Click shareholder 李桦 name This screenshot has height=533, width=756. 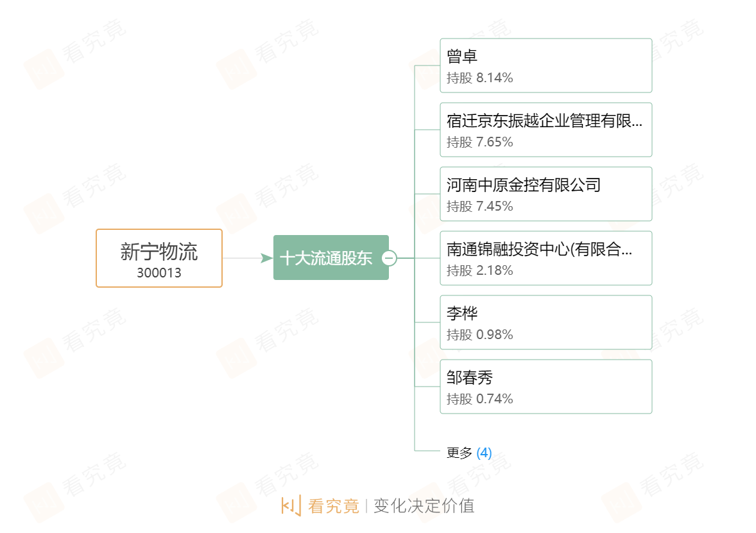[462, 313]
